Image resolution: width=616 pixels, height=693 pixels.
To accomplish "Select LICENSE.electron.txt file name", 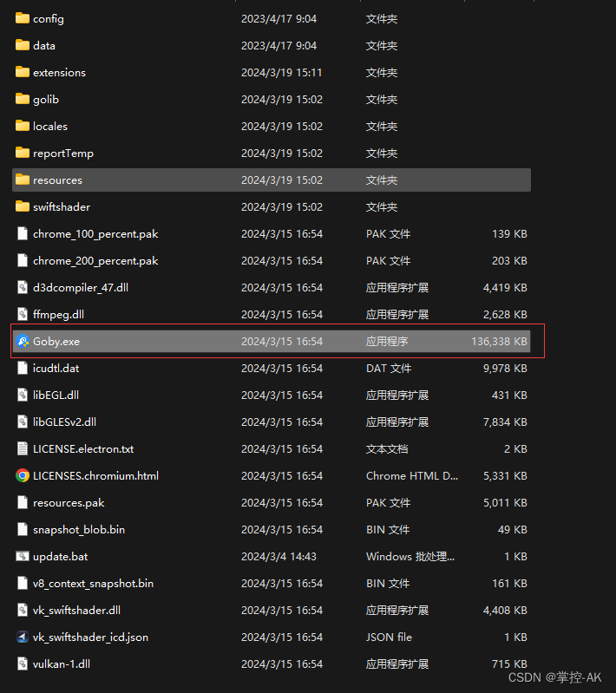I will [83, 449].
